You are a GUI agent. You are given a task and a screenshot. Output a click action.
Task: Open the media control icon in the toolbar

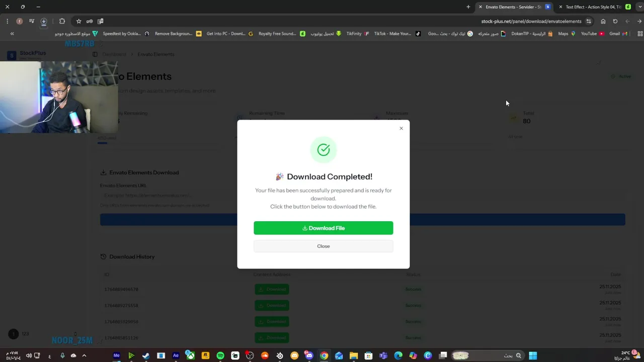[31, 21]
